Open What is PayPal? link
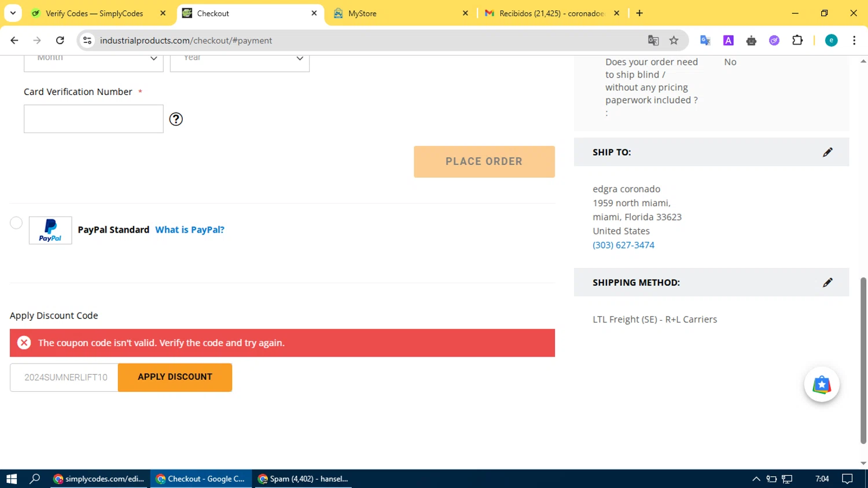This screenshot has width=868, height=488. click(190, 230)
